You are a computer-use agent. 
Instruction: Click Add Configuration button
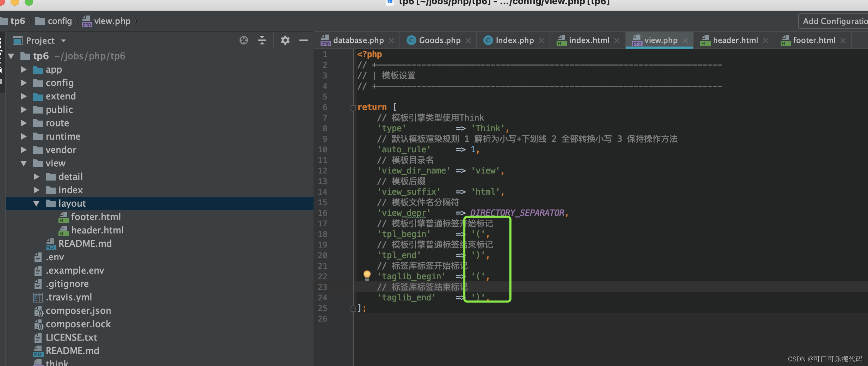pos(834,21)
